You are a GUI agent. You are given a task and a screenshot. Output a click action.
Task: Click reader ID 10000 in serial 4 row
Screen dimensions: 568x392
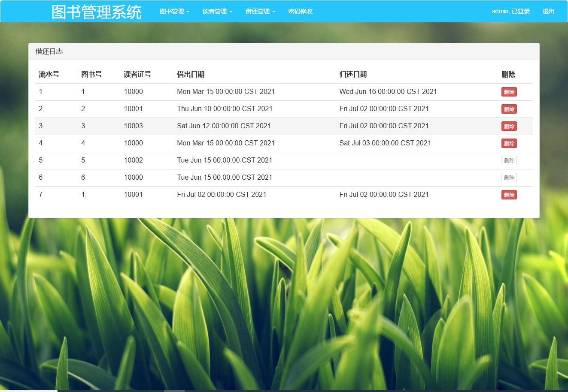[134, 143]
